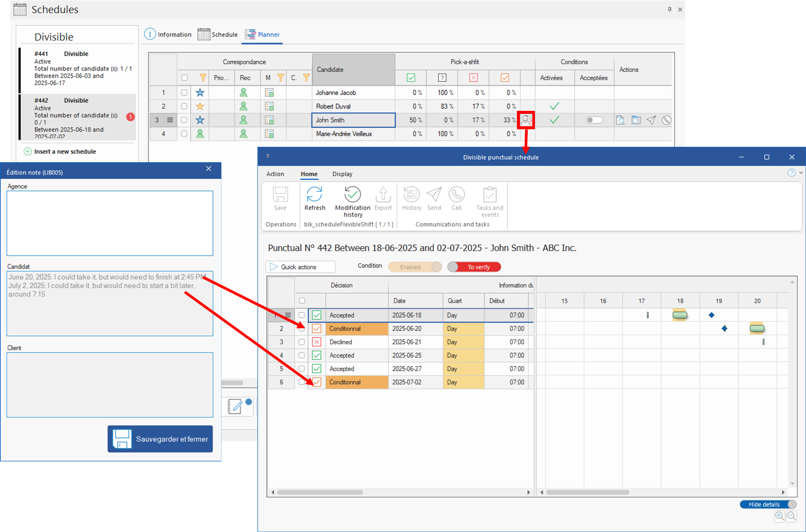
Task: Open the filter funnel beside the M column
Action: coord(281,77)
